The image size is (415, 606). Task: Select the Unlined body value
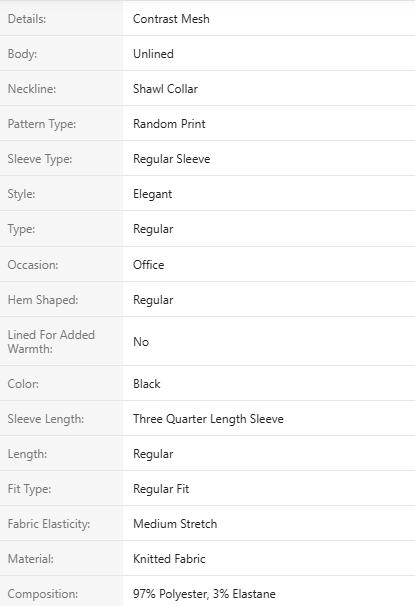[x=153, y=54]
